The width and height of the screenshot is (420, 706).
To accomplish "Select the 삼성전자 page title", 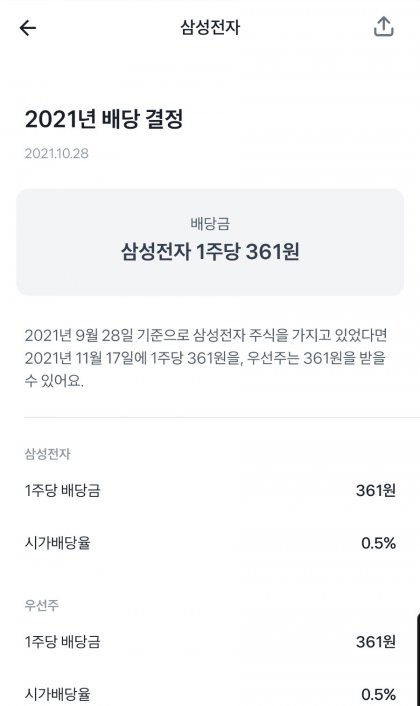I will (x=210, y=27).
